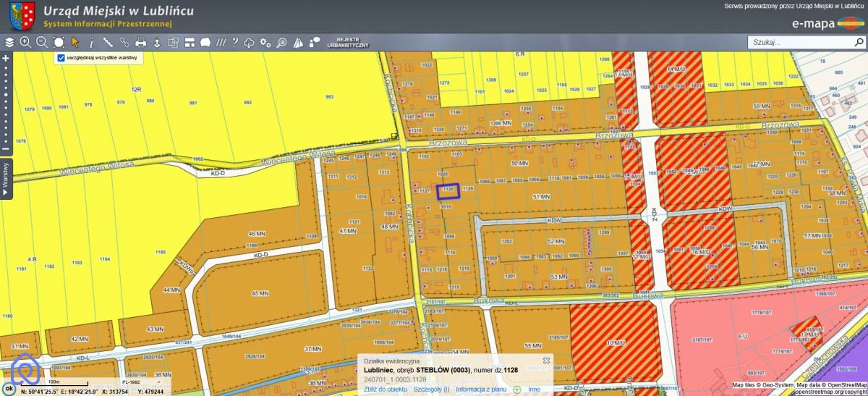Open the PL-1992 coordinate system dropdown

141,382
